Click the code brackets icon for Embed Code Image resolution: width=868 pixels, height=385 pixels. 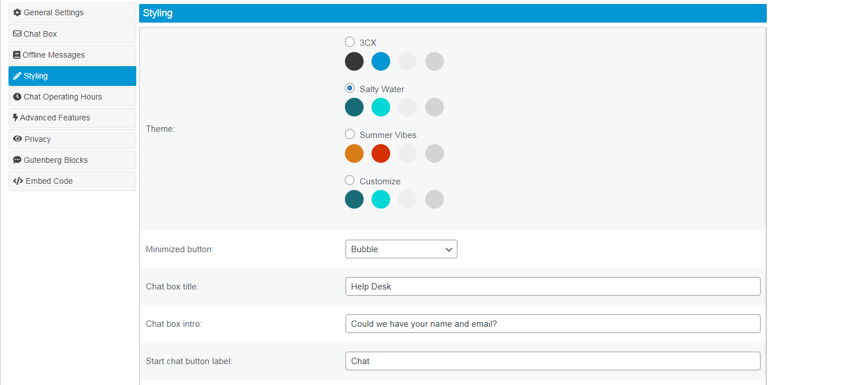(18, 181)
